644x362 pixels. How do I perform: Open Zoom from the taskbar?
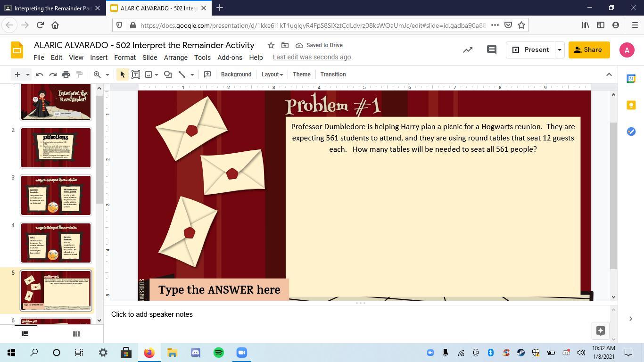(242, 353)
